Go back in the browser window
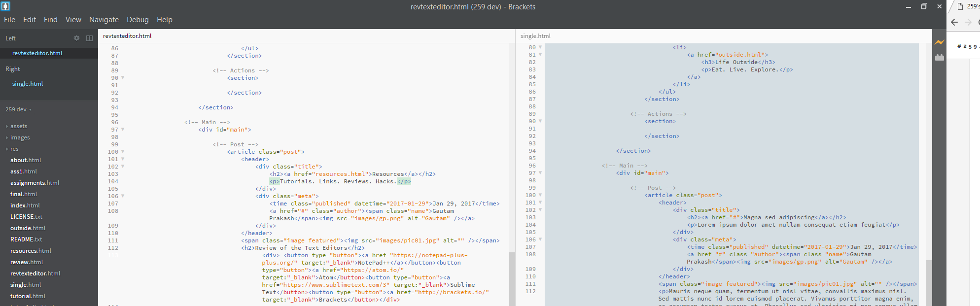This screenshot has height=306, width=980. coord(954,22)
